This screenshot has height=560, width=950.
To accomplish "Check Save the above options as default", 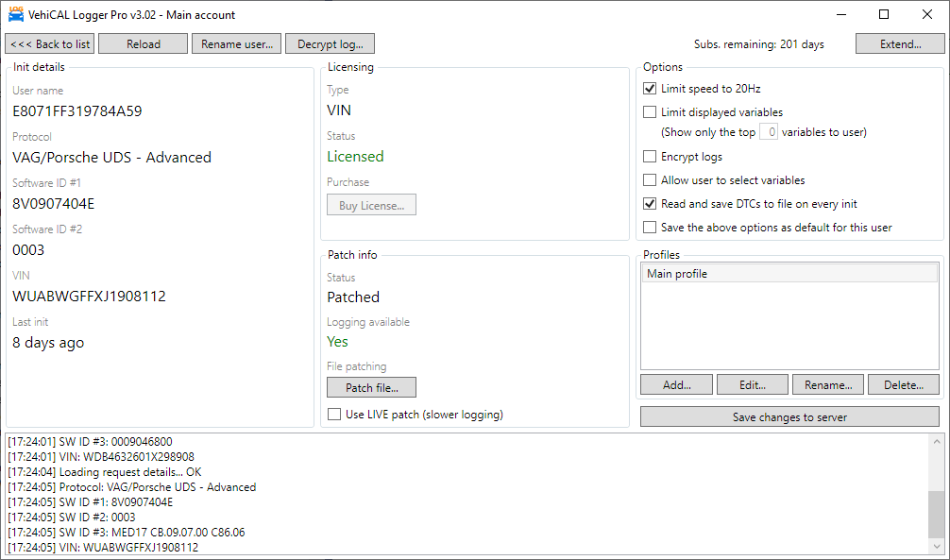I will [x=650, y=228].
